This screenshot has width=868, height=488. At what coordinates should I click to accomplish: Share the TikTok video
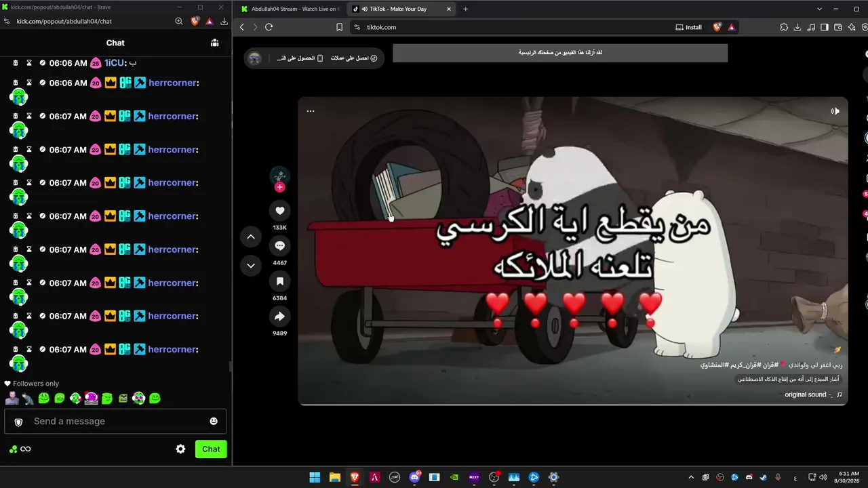(x=279, y=317)
